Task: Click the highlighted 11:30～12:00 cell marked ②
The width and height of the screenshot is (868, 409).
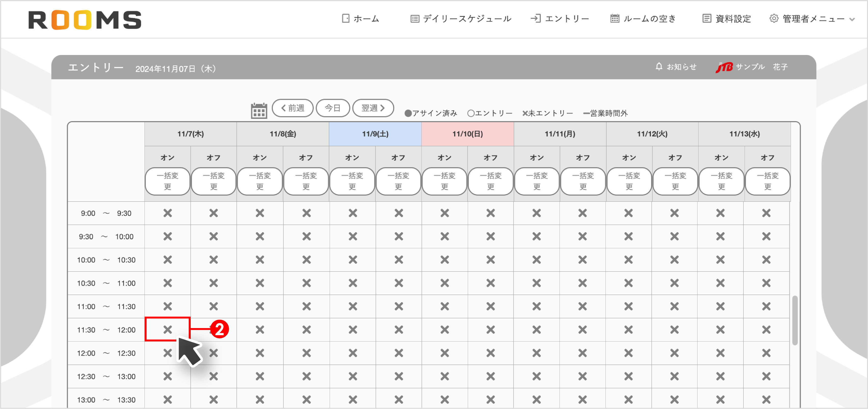Action: pyautogui.click(x=167, y=330)
